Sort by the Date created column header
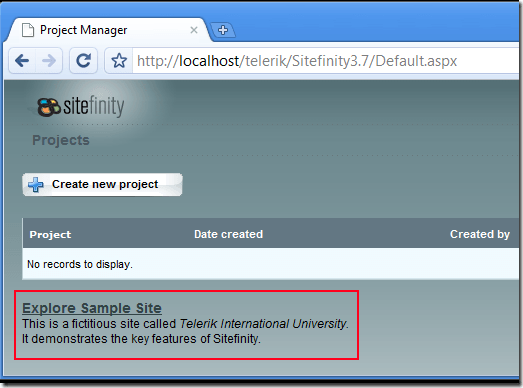Viewport: 523px width, 388px height. click(x=228, y=234)
